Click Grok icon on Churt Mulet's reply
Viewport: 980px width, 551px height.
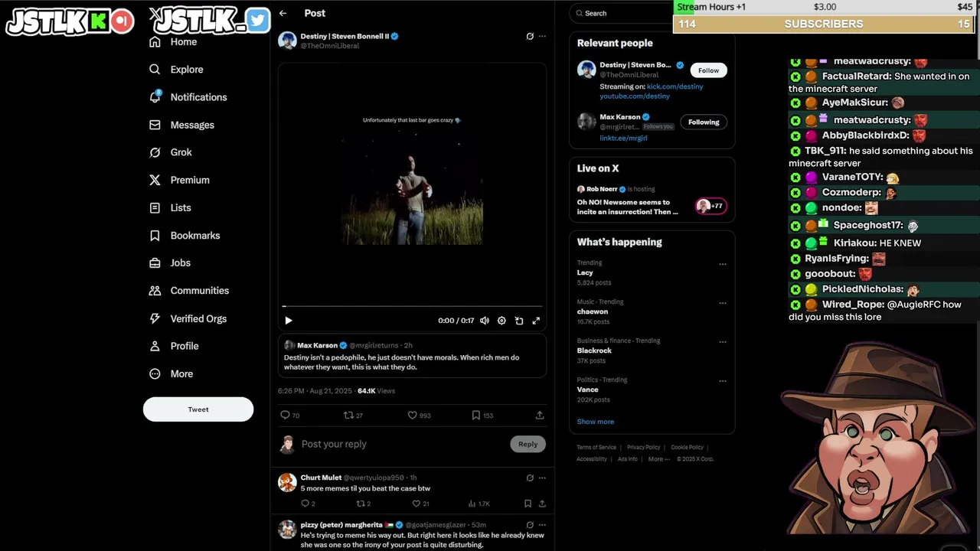(x=530, y=478)
